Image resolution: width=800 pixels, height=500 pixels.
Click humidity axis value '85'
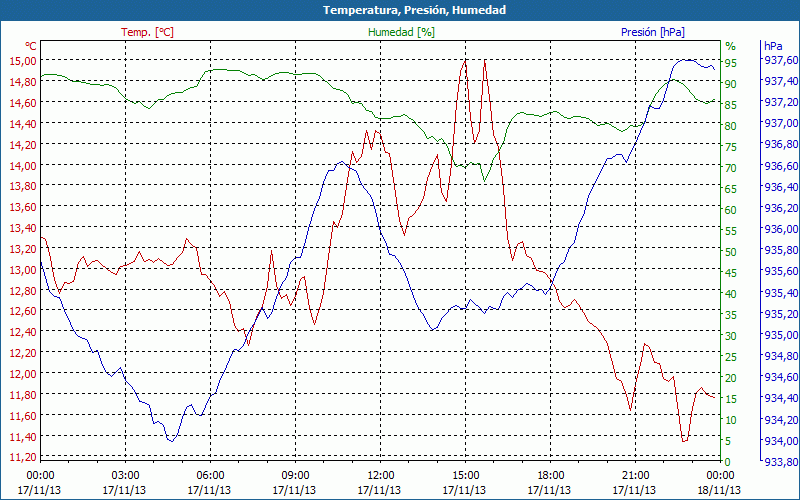731,105
